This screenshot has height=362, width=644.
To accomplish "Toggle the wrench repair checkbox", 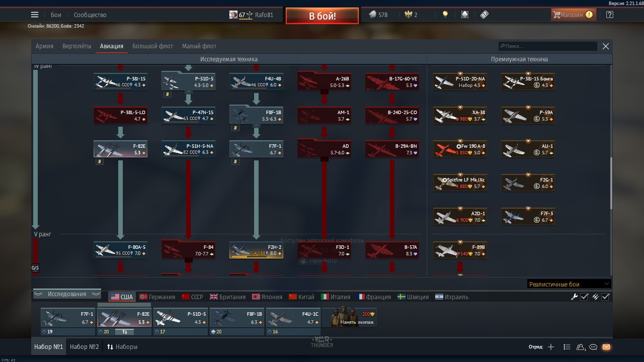I will 584,297.
